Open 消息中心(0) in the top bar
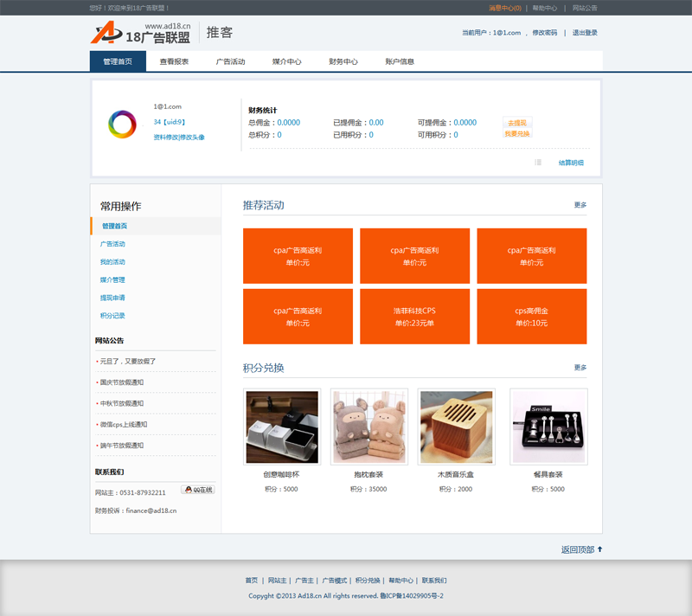The width and height of the screenshot is (692, 616). click(x=504, y=8)
